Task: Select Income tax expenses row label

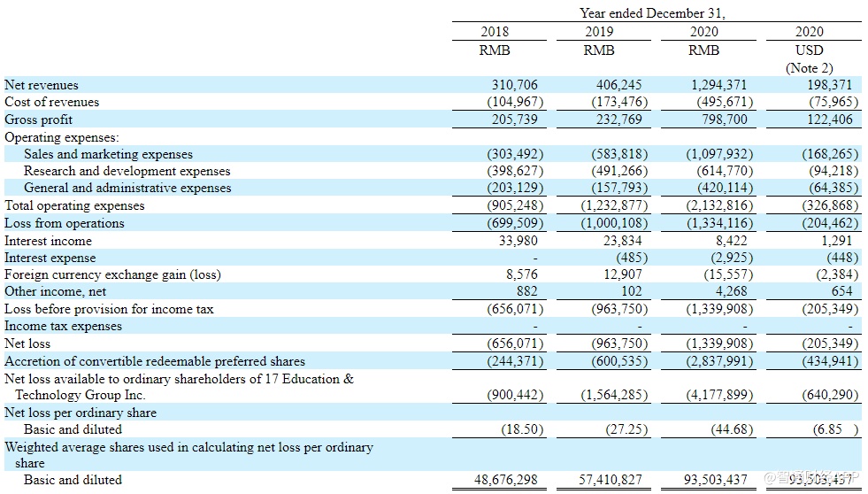Action: click(x=63, y=326)
